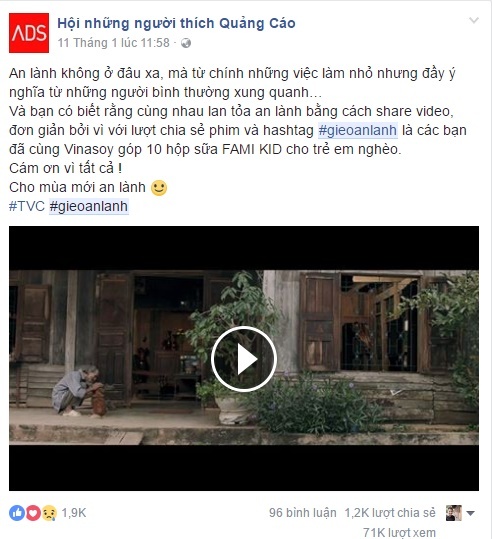Viewport: 492px width, 539px height.
Task: Click the crying Sad reaction icon
Action: [x=49, y=513]
